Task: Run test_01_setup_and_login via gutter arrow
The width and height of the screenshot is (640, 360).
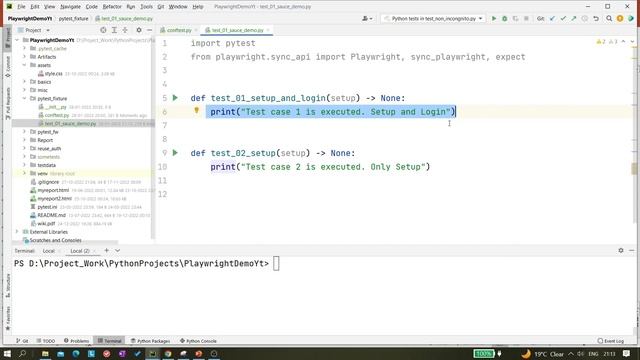Action: pos(175,98)
